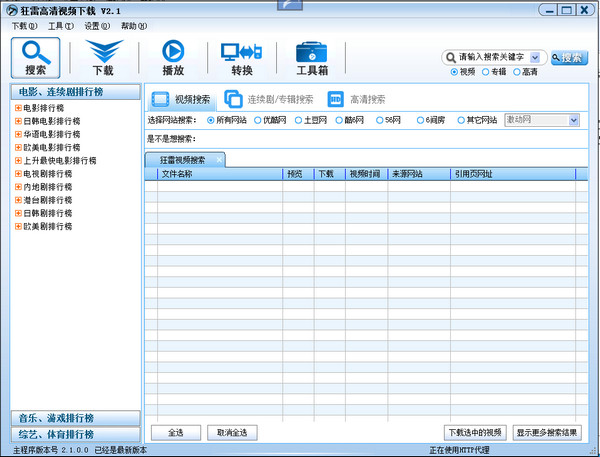Open the 帮助 menu
The width and height of the screenshot is (600, 457).
coord(134,26)
